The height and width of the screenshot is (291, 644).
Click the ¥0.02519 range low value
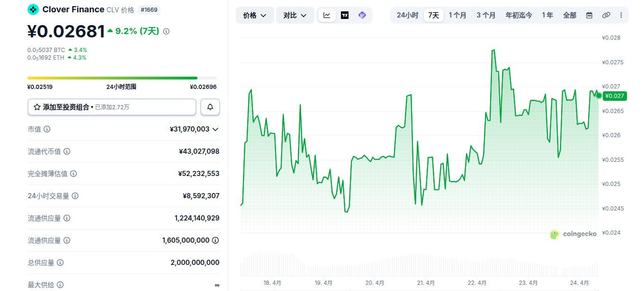40,87
